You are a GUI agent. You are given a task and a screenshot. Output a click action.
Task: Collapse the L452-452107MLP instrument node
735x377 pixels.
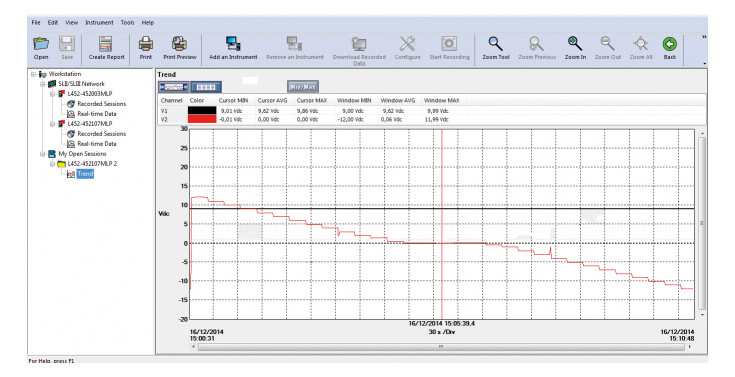(x=52, y=124)
